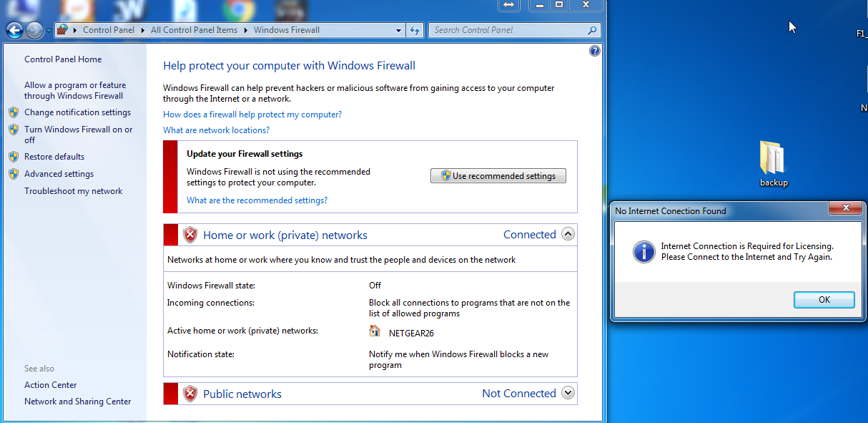Open Action Center under See also
Screen dimensions: 868x423
coord(51,385)
